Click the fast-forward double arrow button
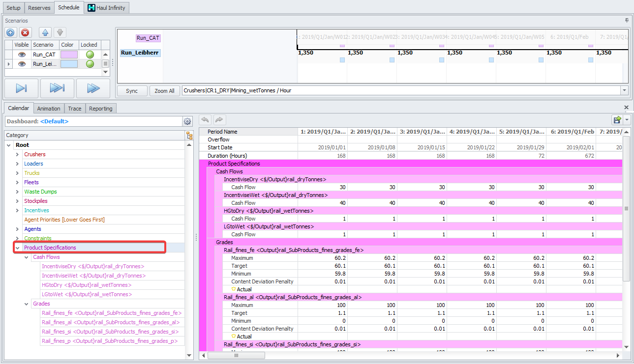This screenshot has height=364, width=634. pos(93,88)
